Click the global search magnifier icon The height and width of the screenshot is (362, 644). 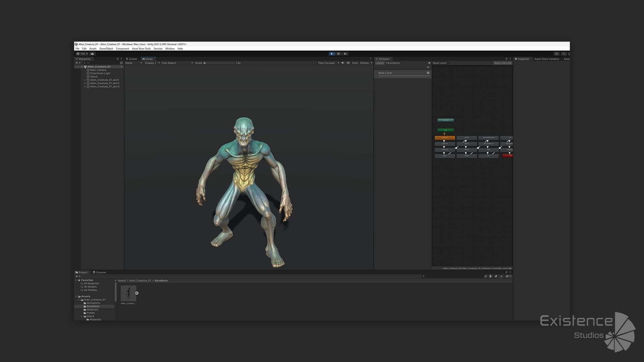click(564, 54)
